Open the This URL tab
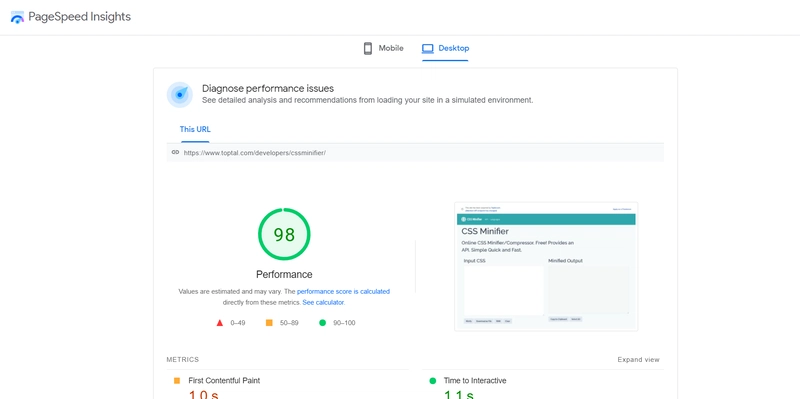 [x=195, y=130]
